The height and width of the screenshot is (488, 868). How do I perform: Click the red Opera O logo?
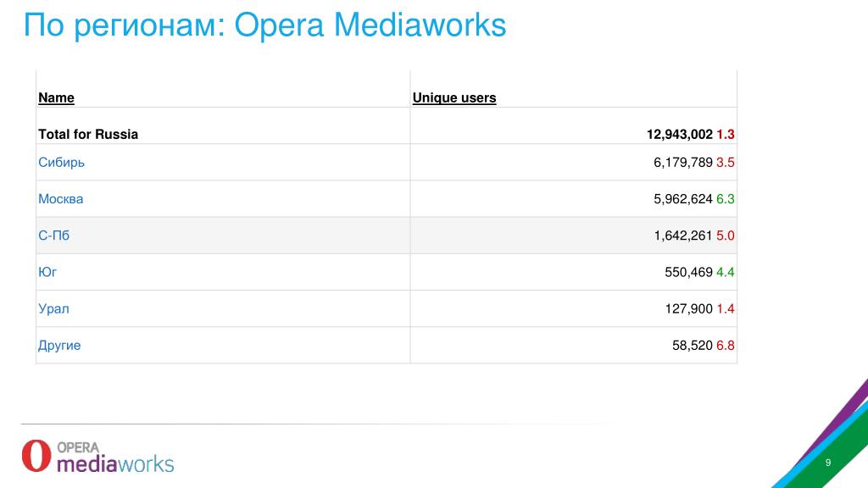coord(36,455)
